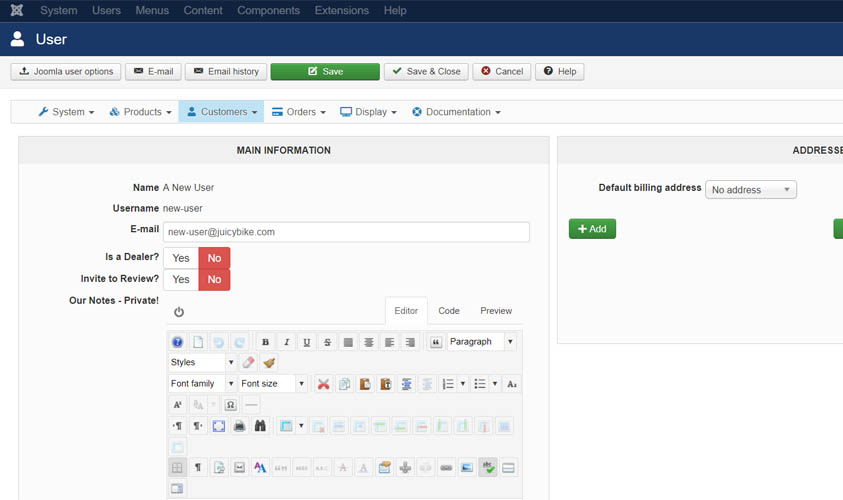Click the broom cleanup icon
This screenshot has width=843, height=500.
tap(269, 362)
